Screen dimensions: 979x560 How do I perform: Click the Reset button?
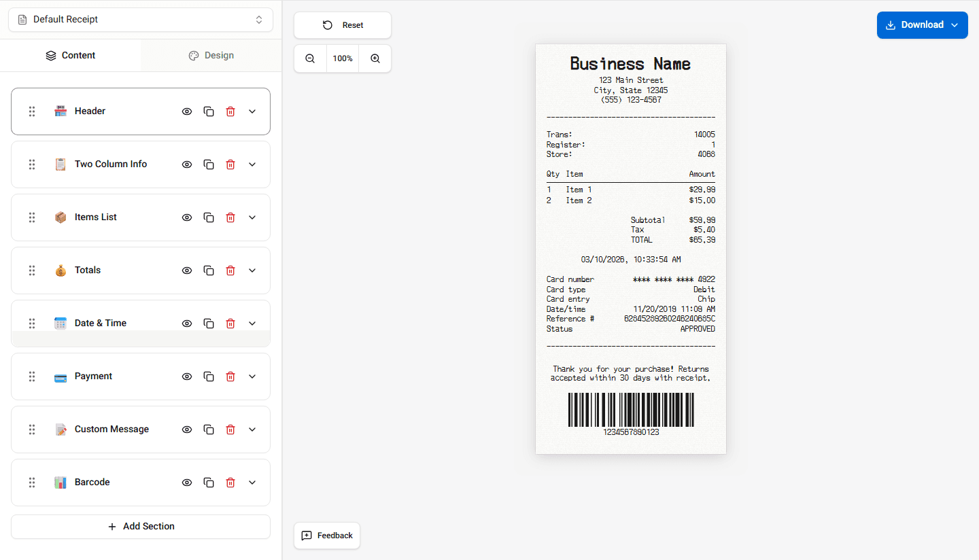pos(342,25)
